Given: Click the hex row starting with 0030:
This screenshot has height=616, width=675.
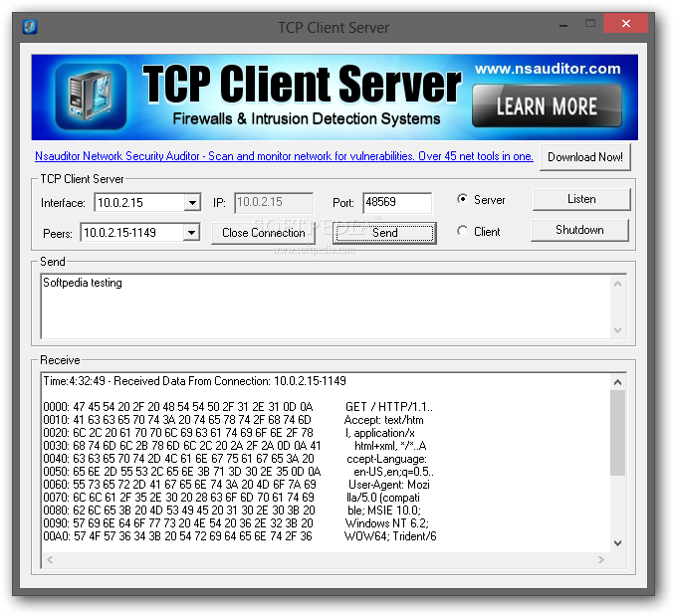Looking at the screenshot, I should pyautogui.click(x=182, y=446).
